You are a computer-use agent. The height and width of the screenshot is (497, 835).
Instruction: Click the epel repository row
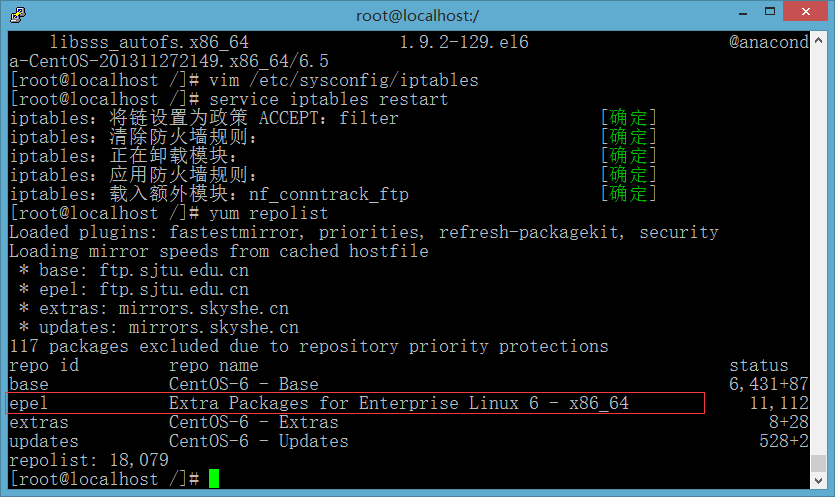(x=356, y=403)
